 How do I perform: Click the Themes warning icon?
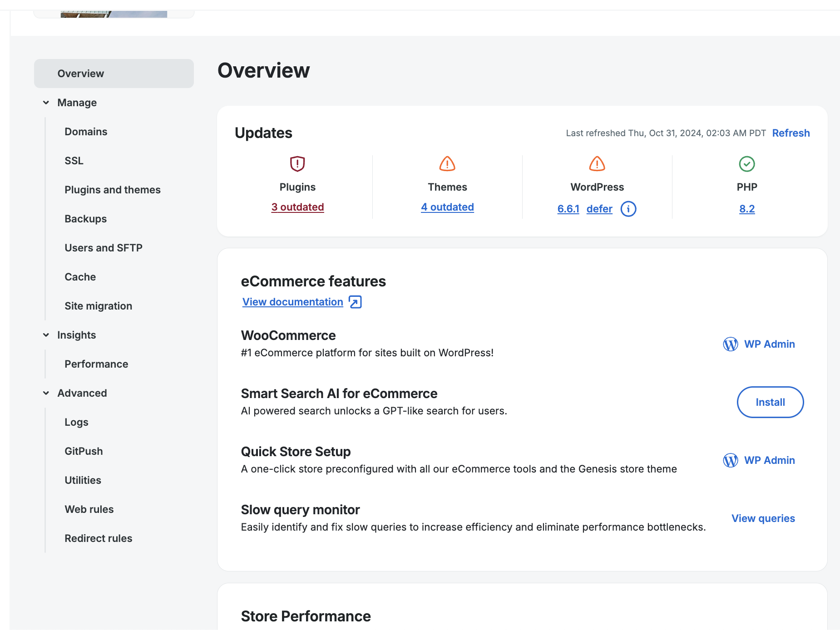447,164
